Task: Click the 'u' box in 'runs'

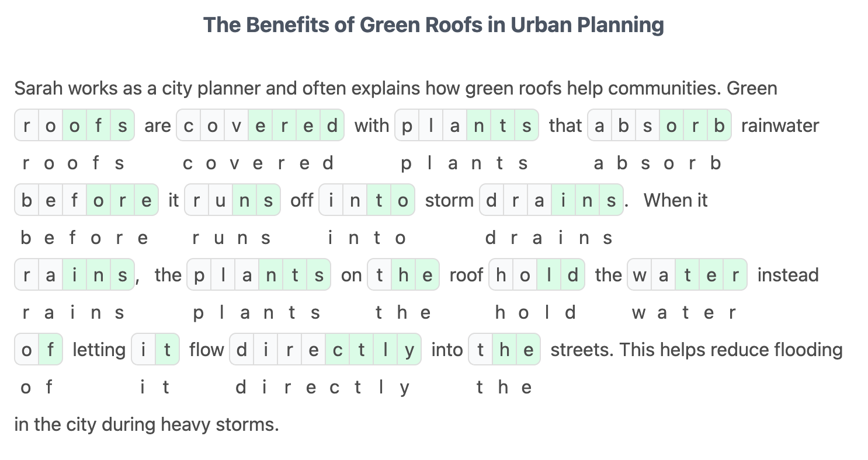Action: click(x=220, y=200)
